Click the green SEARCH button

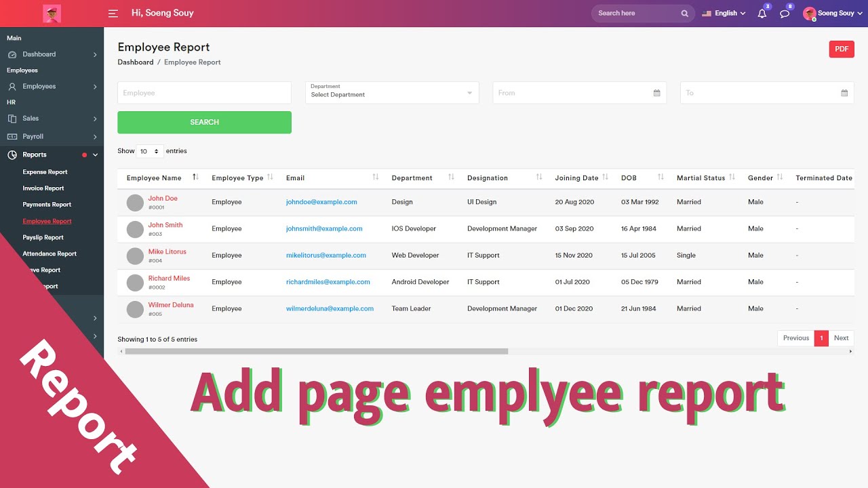(204, 122)
